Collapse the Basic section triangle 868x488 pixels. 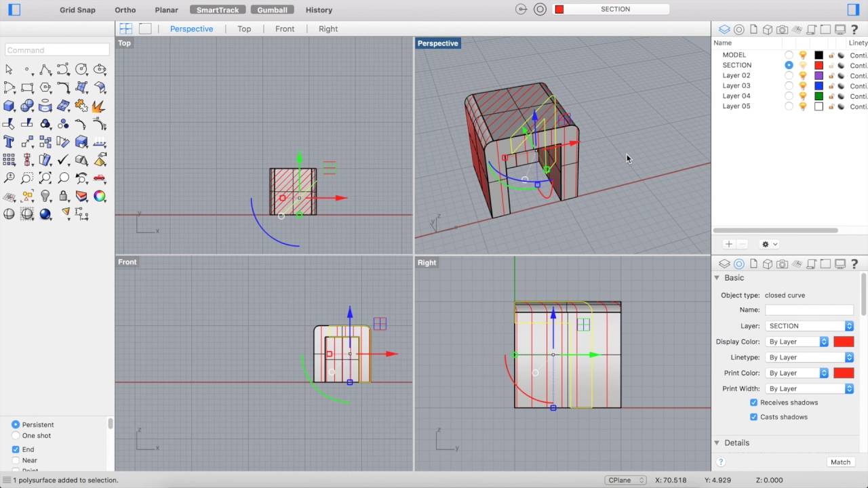(x=717, y=278)
